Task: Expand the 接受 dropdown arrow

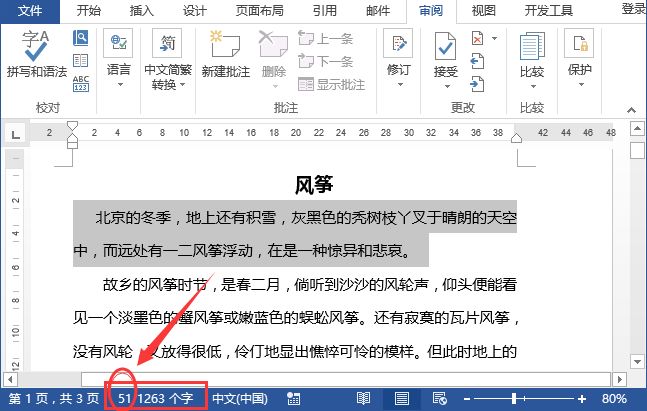Action: coord(447,86)
